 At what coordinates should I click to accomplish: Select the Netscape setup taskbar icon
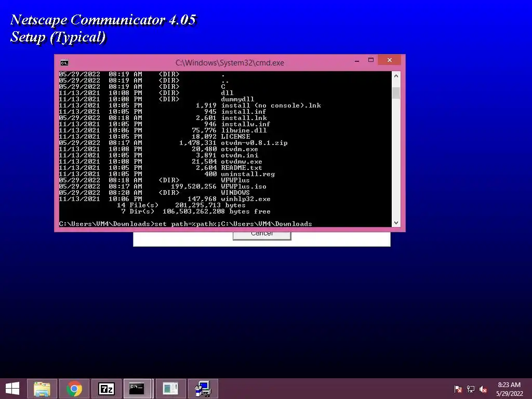[x=203, y=389]
